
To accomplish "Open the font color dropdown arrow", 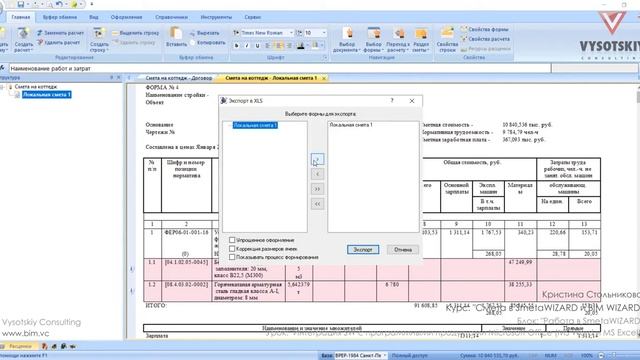I will tap(307, 46).
